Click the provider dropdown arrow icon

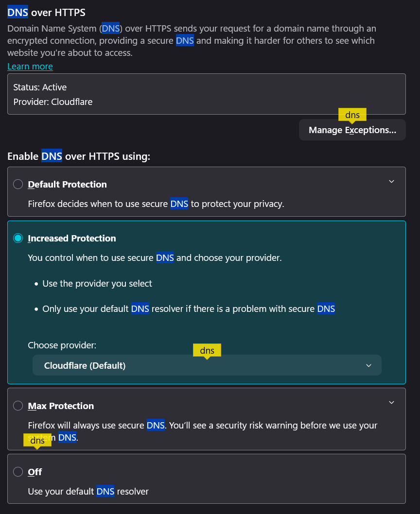[x=368, y=365]
